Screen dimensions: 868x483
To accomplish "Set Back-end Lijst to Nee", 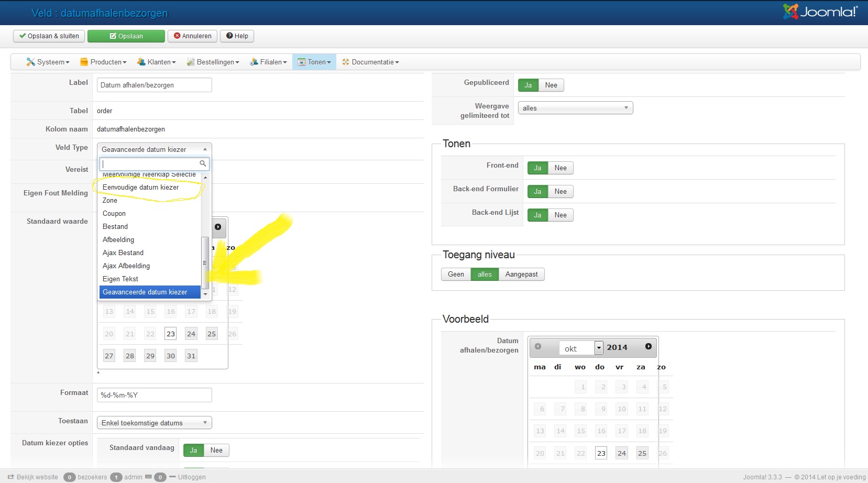I will [x=561, y=215].
